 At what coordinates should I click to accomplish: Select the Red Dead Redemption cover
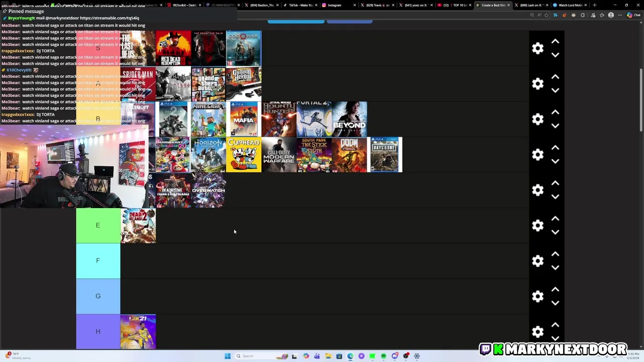point(174,48)
